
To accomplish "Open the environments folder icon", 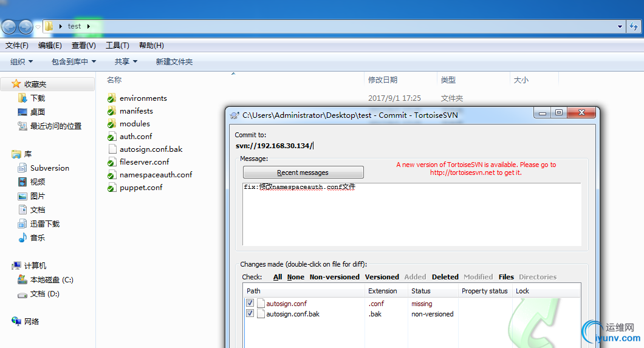I will [111, 98].
